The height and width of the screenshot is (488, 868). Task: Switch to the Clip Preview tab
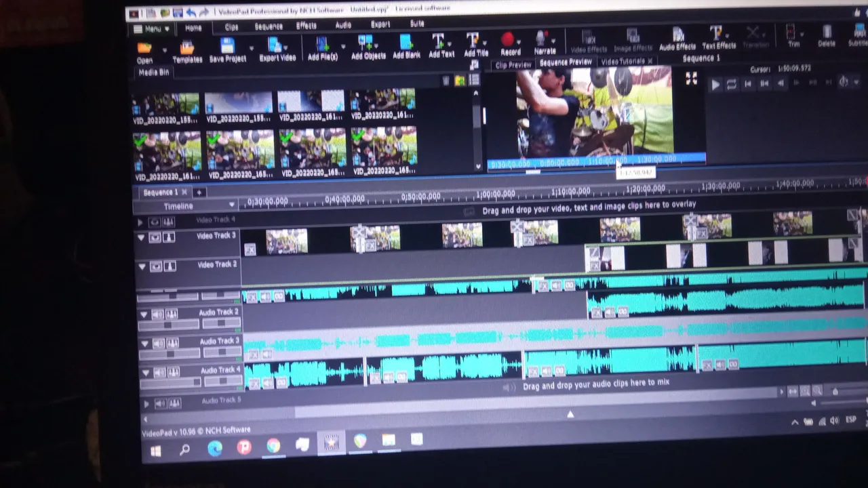[513, 65]
